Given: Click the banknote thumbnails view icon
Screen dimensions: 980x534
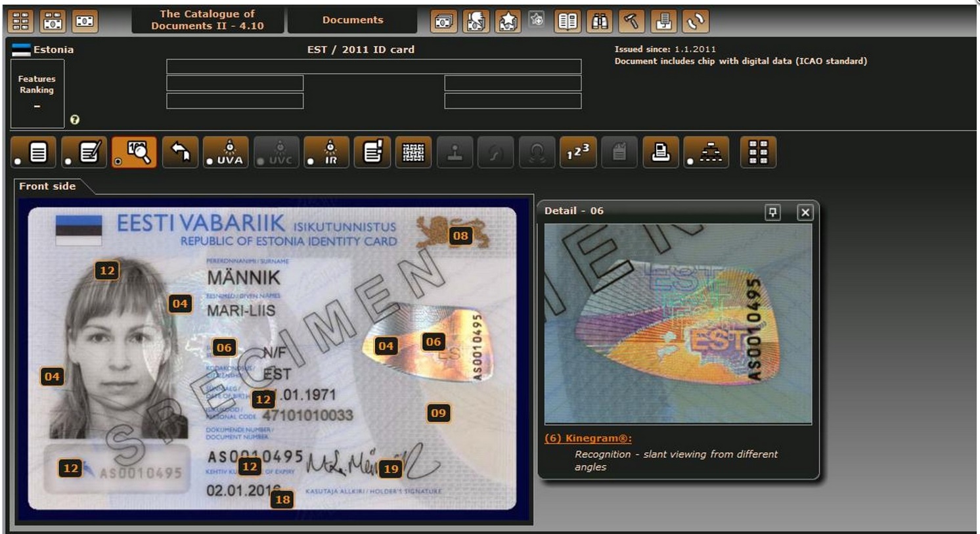Looking at the screenshot, I should pyautogui.click(x=53, y=21).
